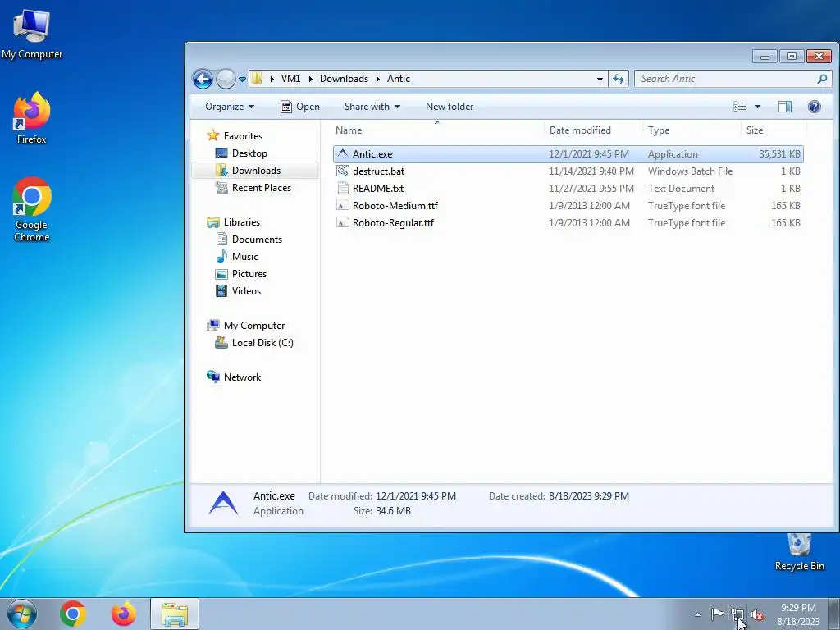840x630 pixels.
Task: Click the refresh button beside address bar
Action: point(619,80)
